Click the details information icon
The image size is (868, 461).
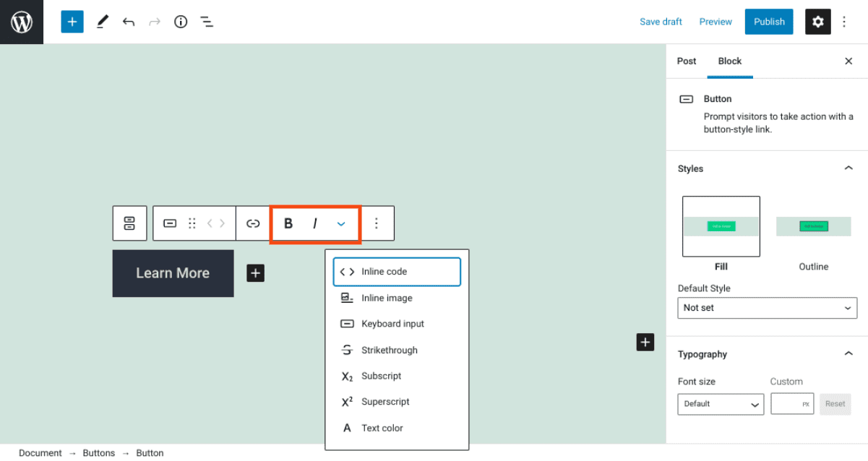[x=180, y=22]
